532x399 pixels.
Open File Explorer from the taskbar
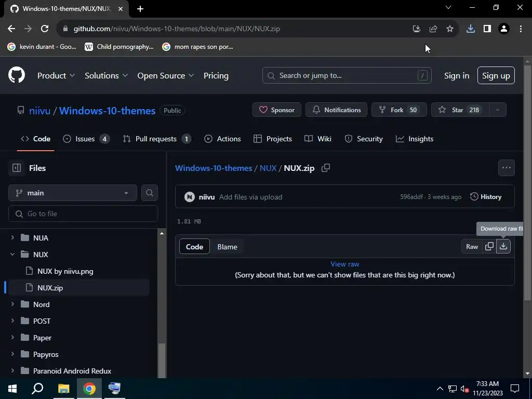(x=63, y=389)
